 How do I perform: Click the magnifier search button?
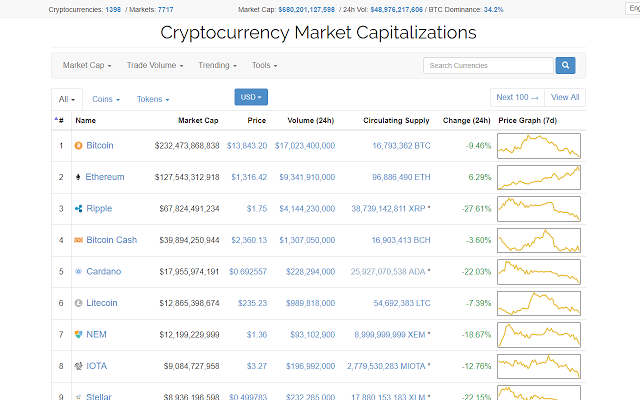click(x=565, y=65)
